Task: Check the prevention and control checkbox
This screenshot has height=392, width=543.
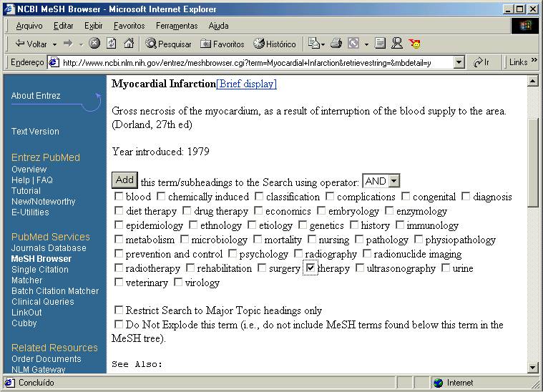Action: 119,253
